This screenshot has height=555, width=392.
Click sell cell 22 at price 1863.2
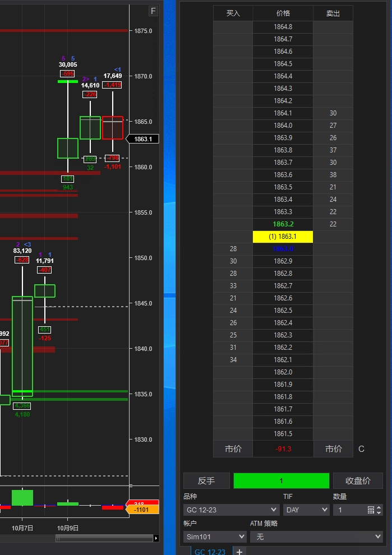point(333,224)
